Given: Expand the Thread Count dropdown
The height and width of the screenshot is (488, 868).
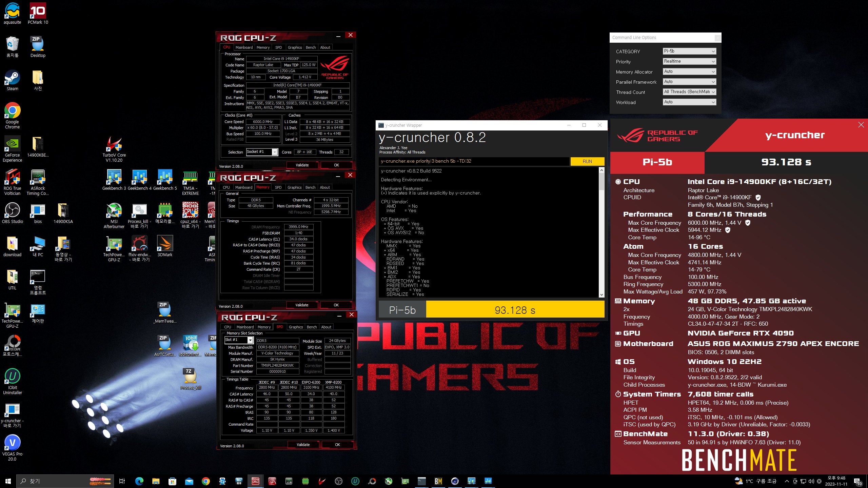Looking at the screenshot, I should click(689, 92).
